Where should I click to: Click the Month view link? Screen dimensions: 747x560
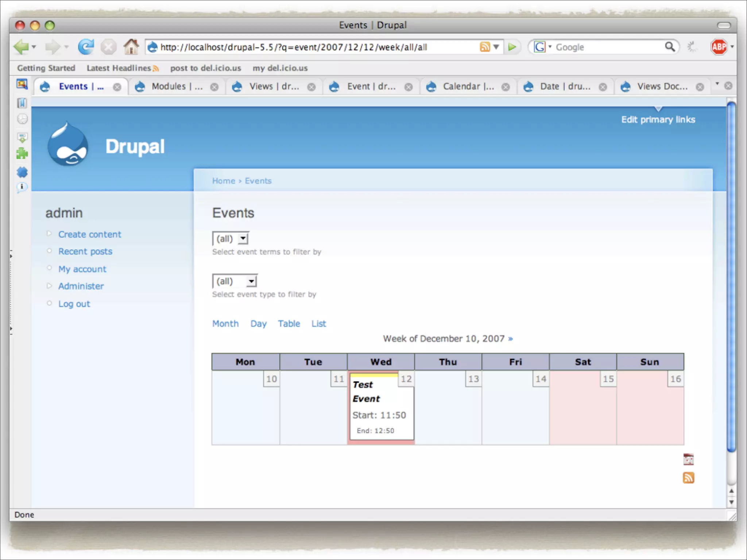point(225,323)
